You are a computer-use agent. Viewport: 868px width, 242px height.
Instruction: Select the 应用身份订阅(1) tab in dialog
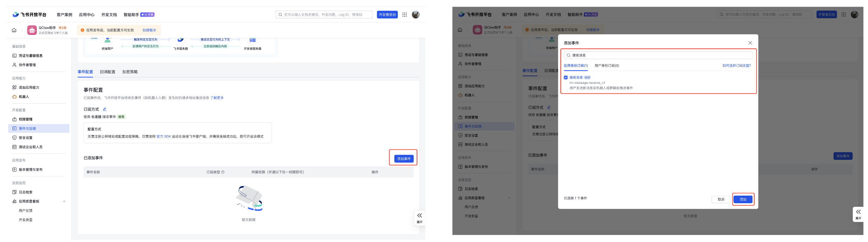click(575, 66)
